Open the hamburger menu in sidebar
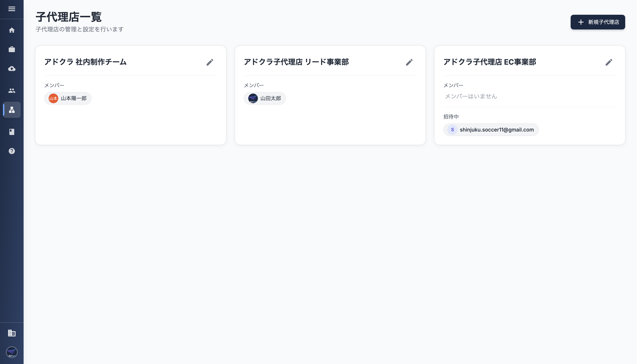637x364 pixels. click(12, 9)
